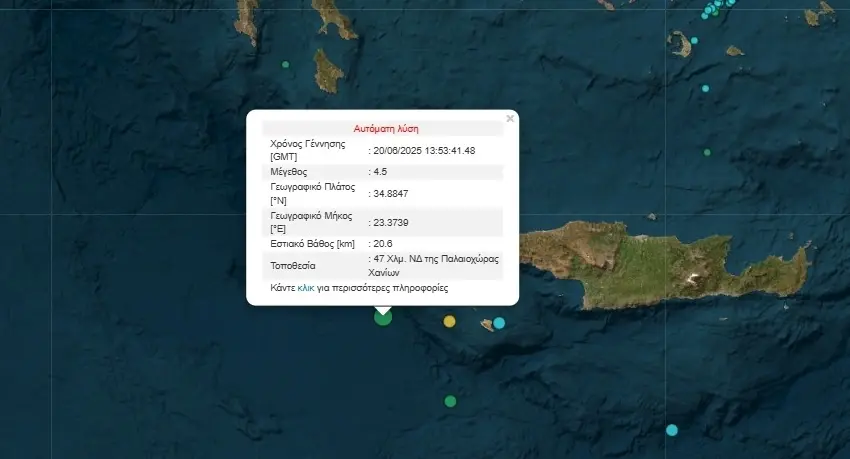Click the cyan marker cluster at the top edge

(712, 10)
